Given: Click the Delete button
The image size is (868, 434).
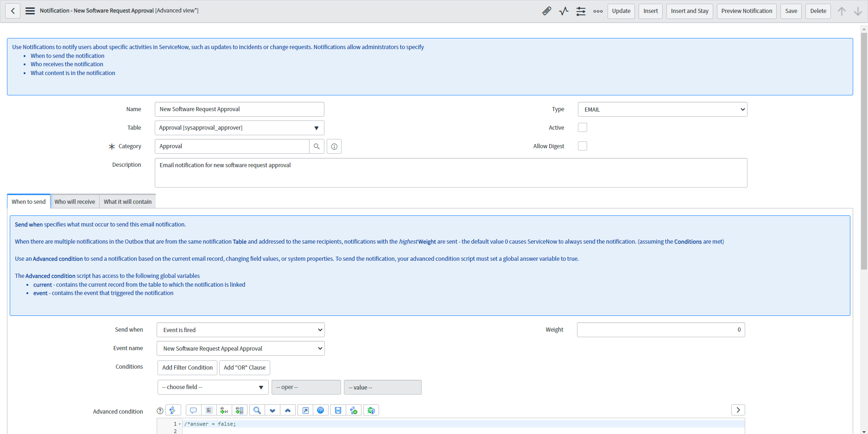Looking at the screenshot, I should pos(818,11).
